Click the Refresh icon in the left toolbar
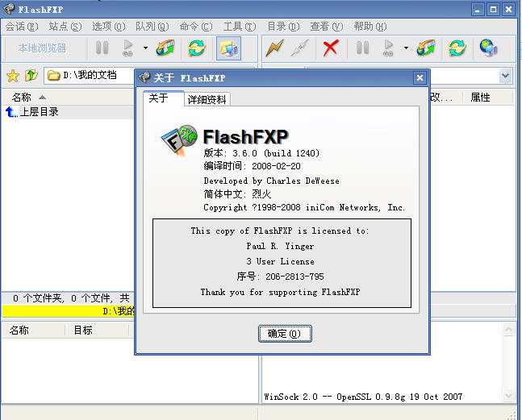522x420 pixels. tap(195, 48)
